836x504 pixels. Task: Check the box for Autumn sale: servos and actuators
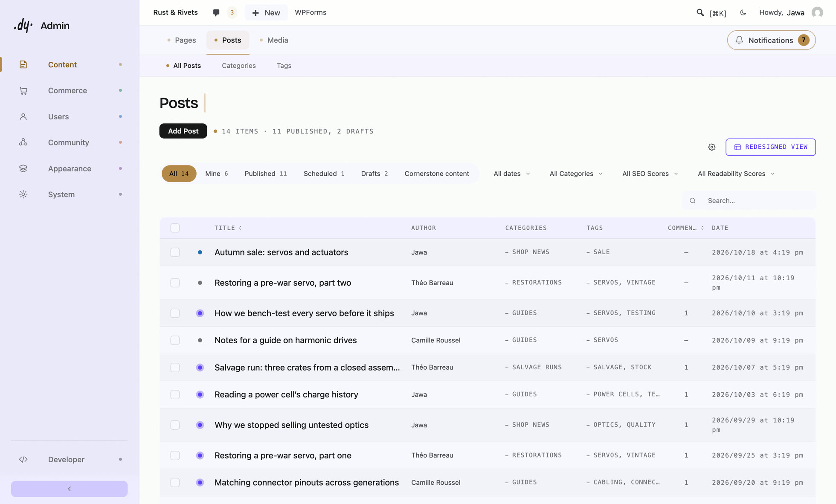(175, 252)
